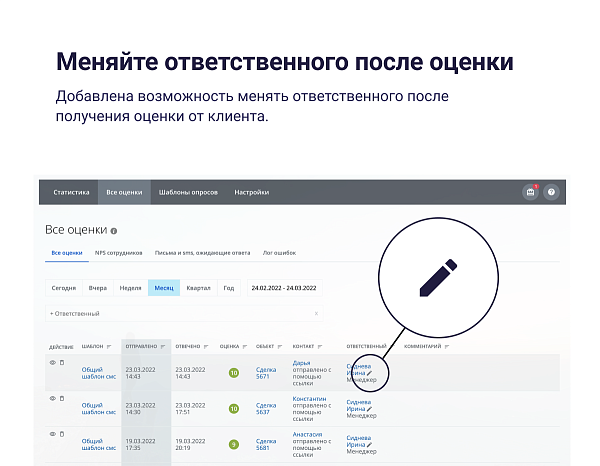
Task: Open 'Общий шаблон смс' link in Сделка 5681 row
Action: pos(99,445)
